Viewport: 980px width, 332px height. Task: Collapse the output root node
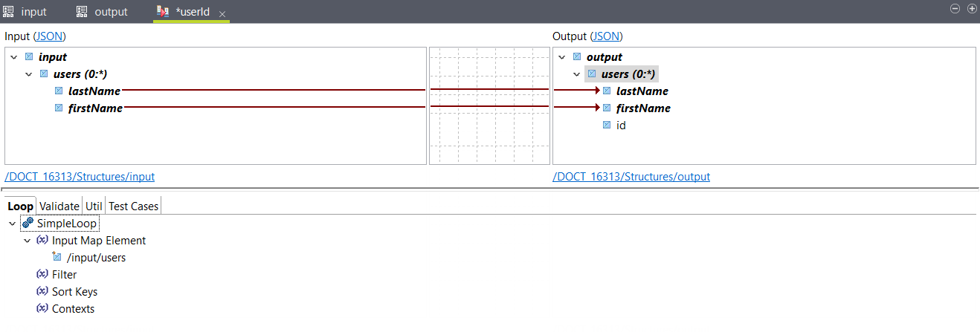point(562,57)
